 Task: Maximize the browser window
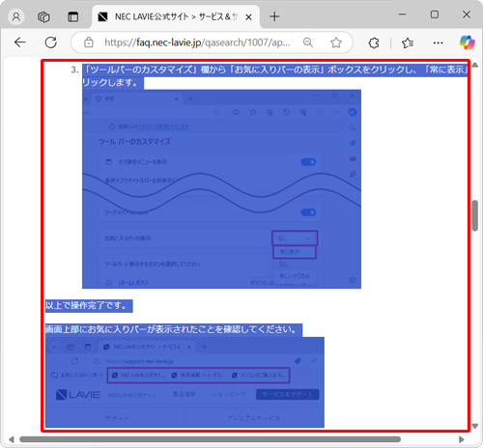pyautogui.click(x=435, y=14)
